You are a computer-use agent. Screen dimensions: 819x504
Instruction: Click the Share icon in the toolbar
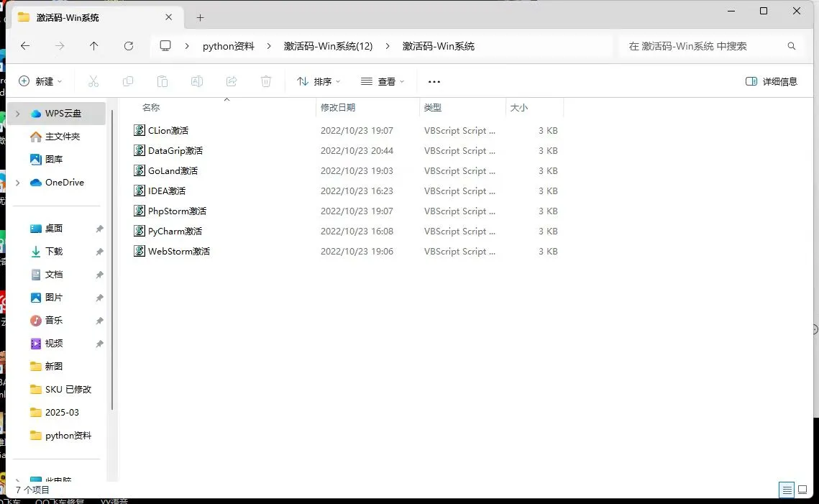tap(232, 81)
